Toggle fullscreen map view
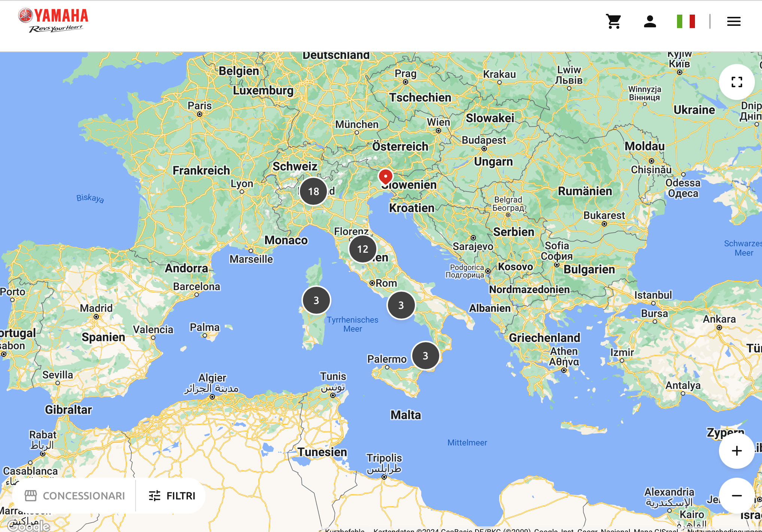This screenshot has width=762, height=532. pos(737,82)
